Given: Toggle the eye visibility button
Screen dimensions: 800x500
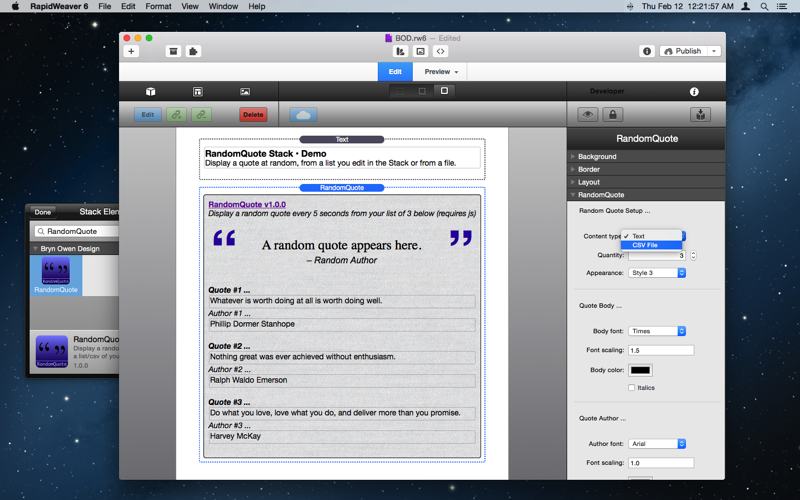Looking at the screenshot, I should pyautogui.click(x=588, y=115).
